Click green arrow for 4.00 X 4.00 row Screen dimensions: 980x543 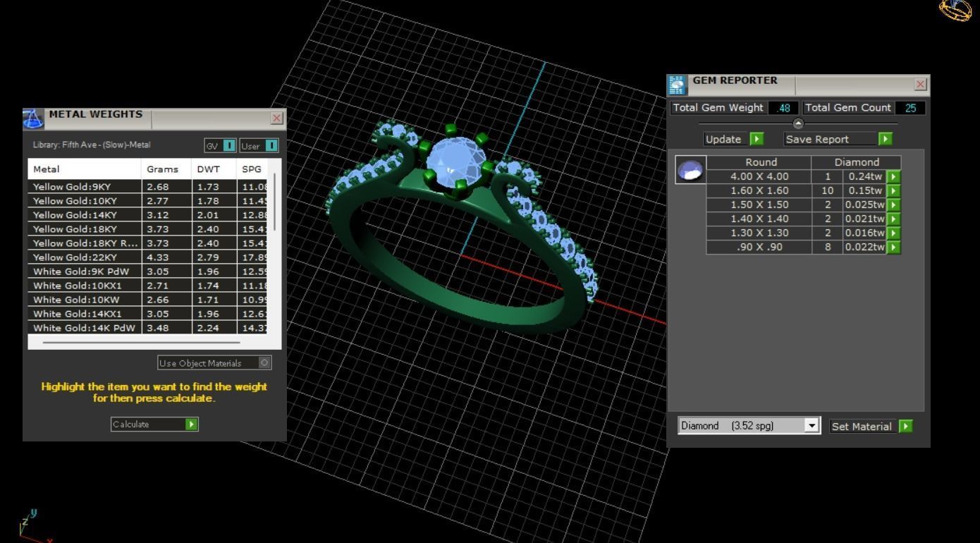click(x=893, y=177)
